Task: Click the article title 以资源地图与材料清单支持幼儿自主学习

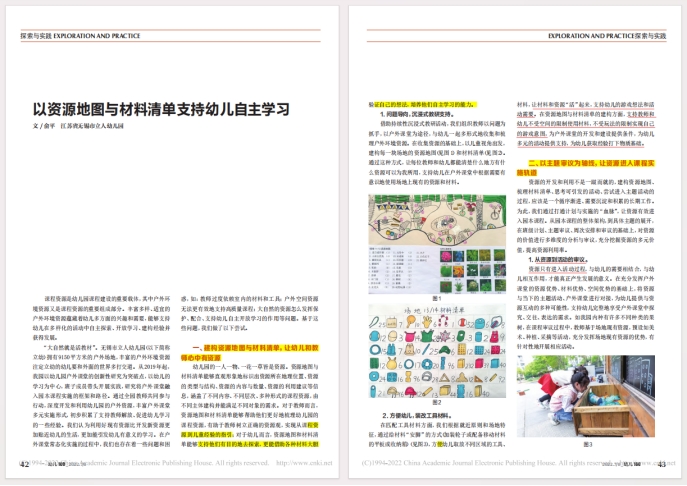Action: pos(161,110)
